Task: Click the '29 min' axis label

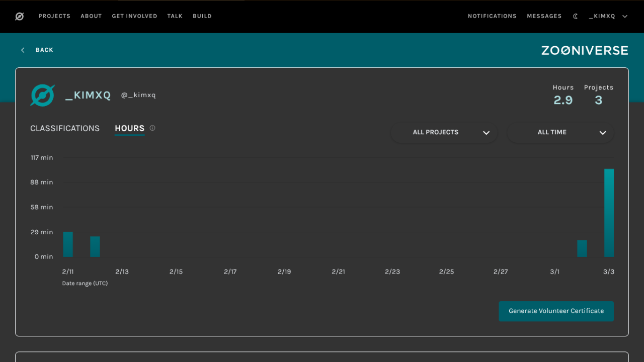Action: 42,232
